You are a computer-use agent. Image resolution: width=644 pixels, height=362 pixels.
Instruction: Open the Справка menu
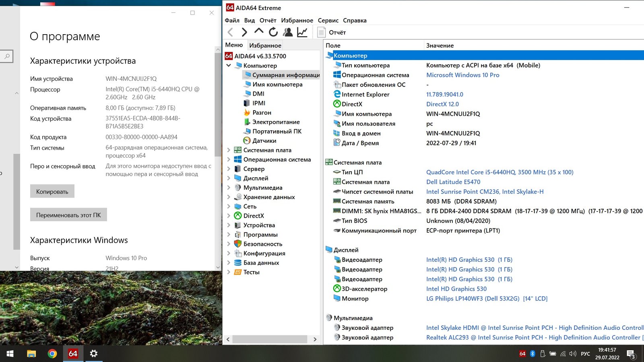click(355, 21)
